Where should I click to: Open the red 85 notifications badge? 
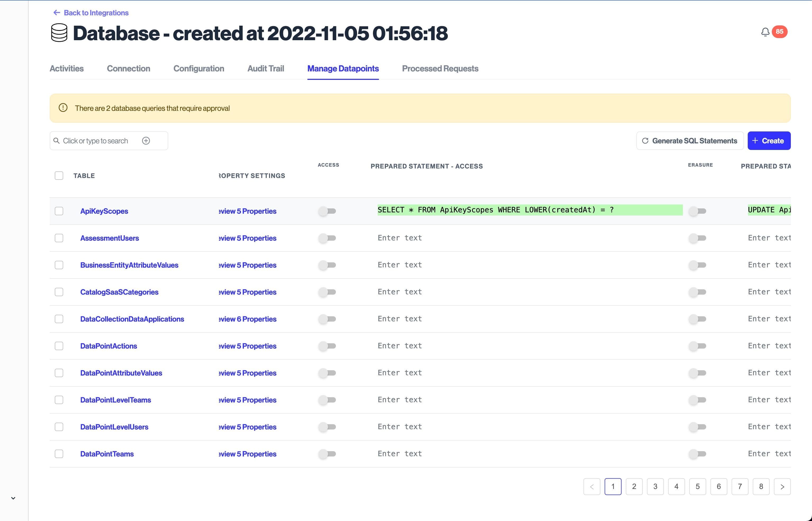pyautogui.click(x=779, y=31)
